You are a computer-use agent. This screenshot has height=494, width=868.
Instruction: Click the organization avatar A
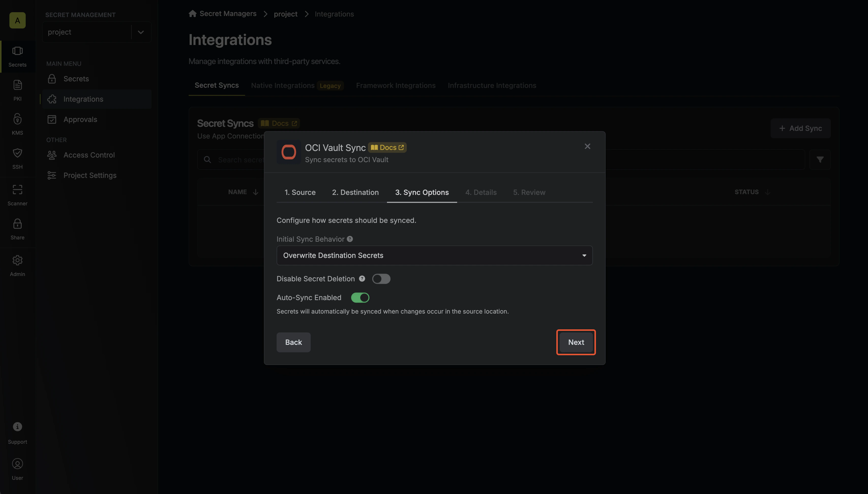pos(17,20)
